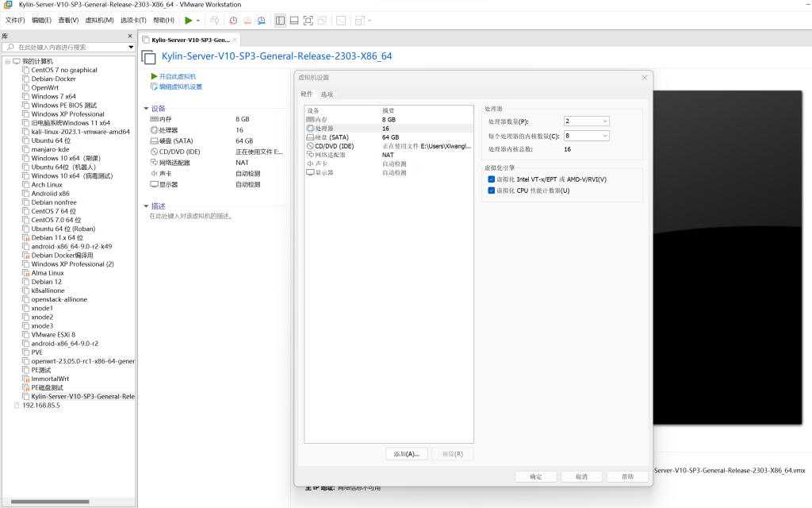
Task: Click the revert to snapshot icon
Action: point(247,21)
